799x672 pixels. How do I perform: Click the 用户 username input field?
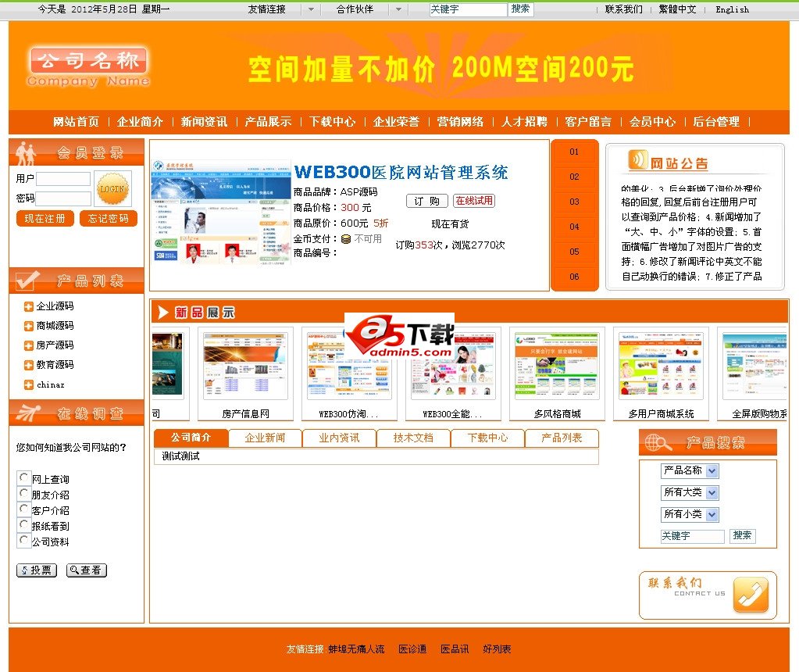click(63, 178)
